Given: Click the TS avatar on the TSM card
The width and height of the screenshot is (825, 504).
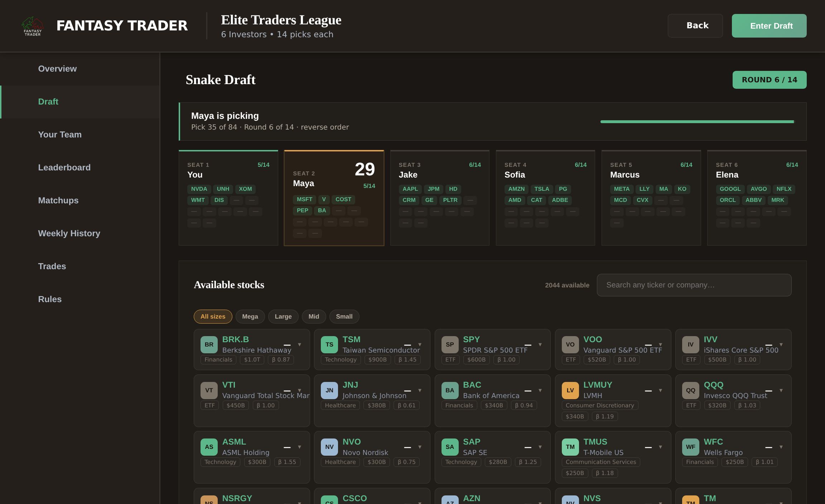Looking at the screenshot, I should [329, 345].
